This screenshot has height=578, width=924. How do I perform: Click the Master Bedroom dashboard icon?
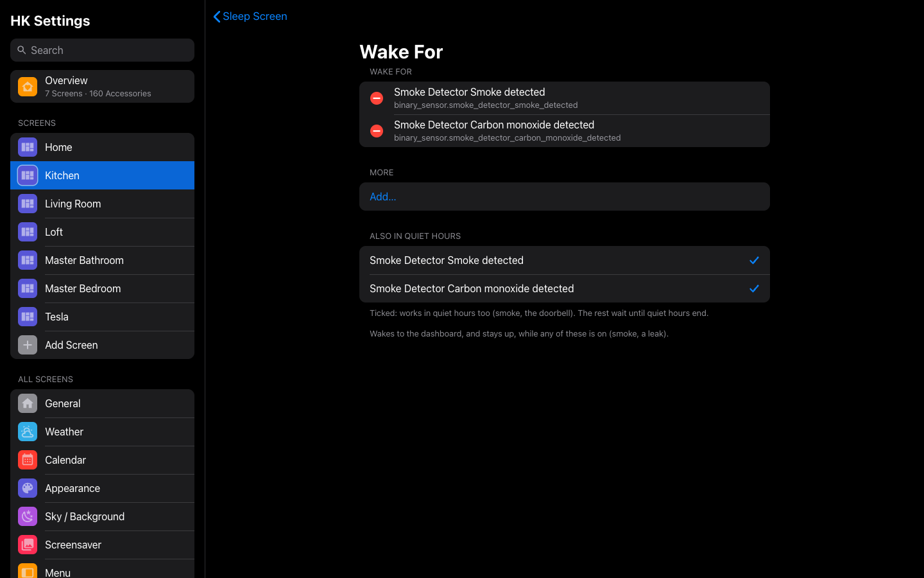(x=28, y=288)
